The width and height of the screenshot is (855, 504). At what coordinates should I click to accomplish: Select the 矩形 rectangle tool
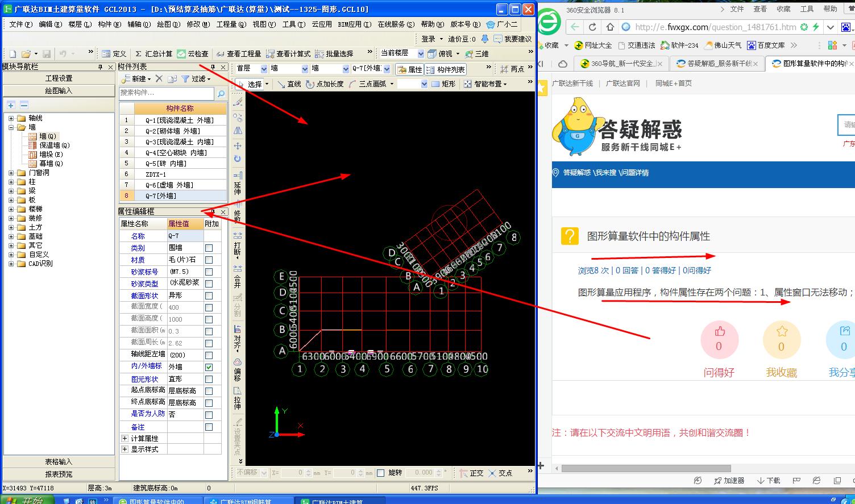pyautogui.click(x=443, y=84)
